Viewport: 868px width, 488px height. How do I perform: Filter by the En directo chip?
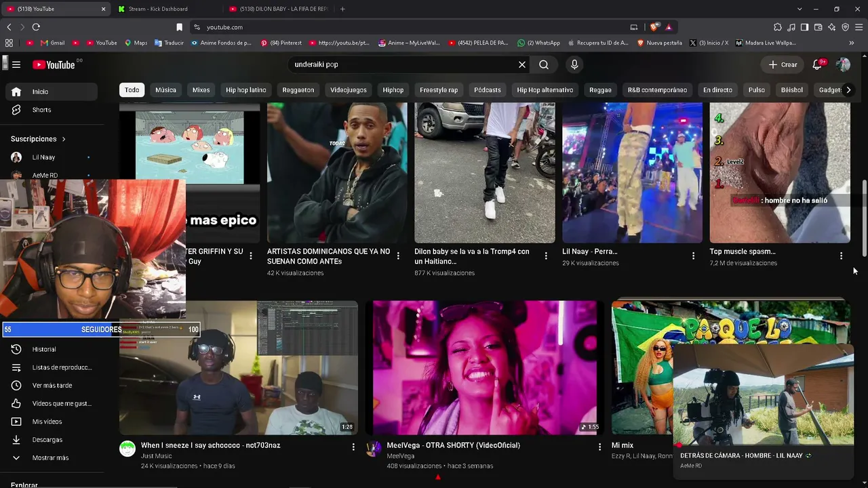tap(717, 90)
